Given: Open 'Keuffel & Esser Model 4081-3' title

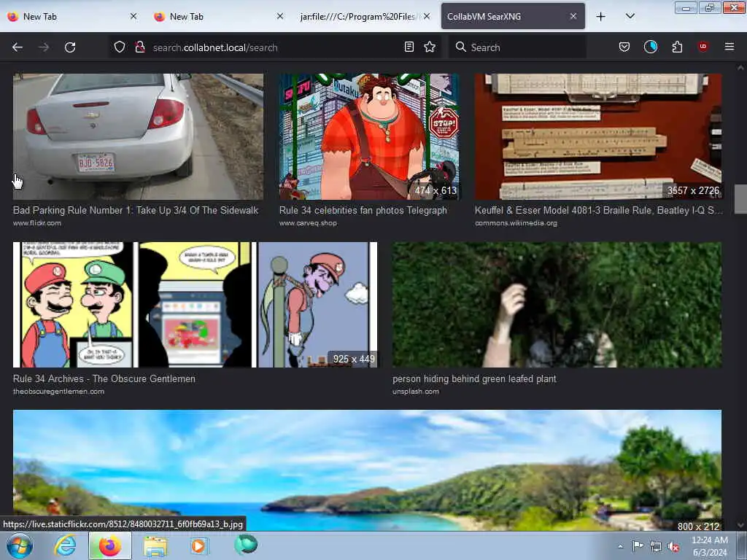Looking at the screenshot, I should 598,210.
